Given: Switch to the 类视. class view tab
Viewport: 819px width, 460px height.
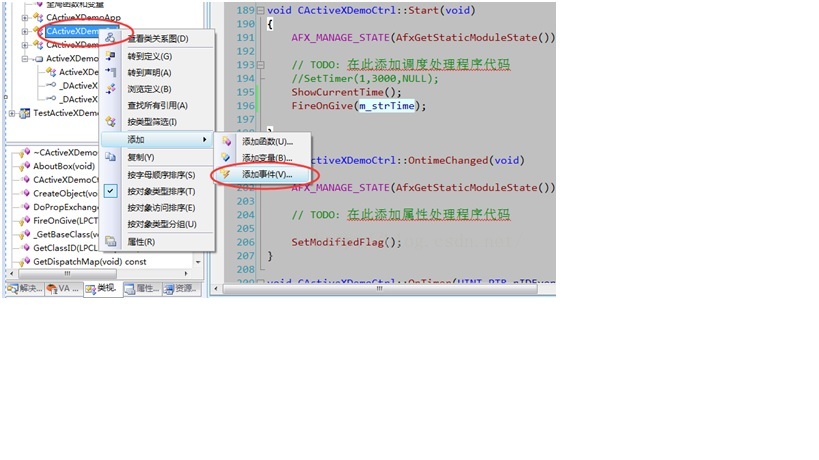Looking at the screenshot, I should pos(102,288).
